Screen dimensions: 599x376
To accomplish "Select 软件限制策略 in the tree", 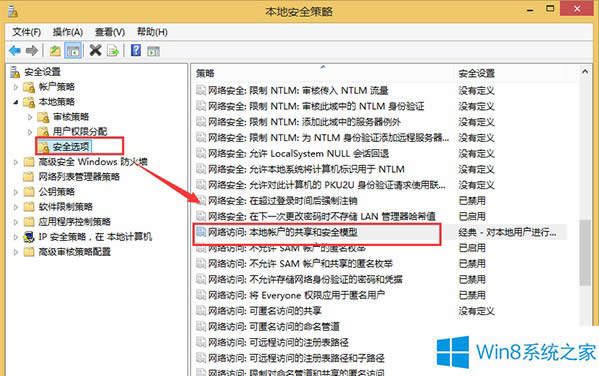I will (66, 207).
